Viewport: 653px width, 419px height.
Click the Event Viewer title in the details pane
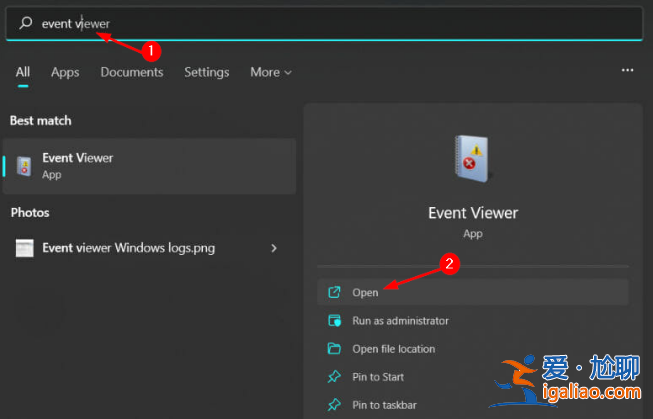point(472,212)
